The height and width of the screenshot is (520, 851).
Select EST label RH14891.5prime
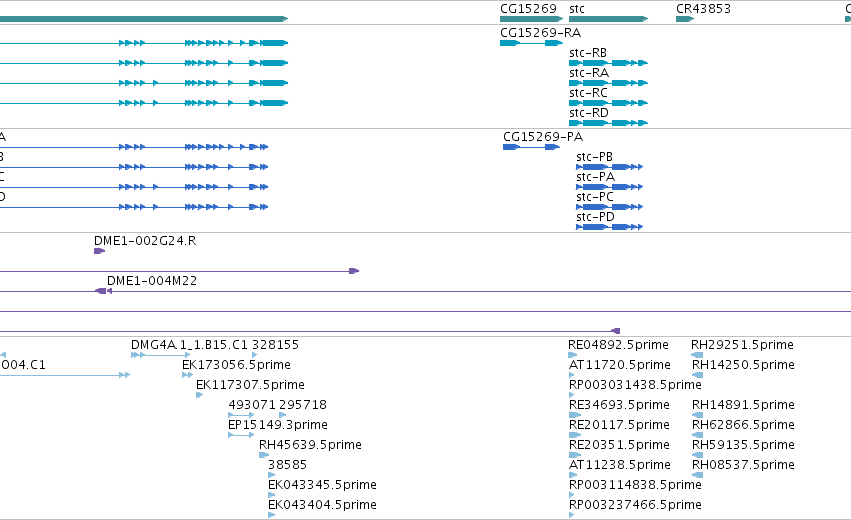click(x=744, y=405)
